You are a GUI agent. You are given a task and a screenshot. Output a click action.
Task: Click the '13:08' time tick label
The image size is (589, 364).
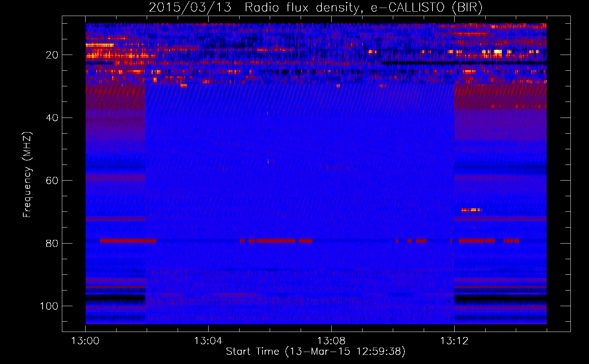(331, 341)
